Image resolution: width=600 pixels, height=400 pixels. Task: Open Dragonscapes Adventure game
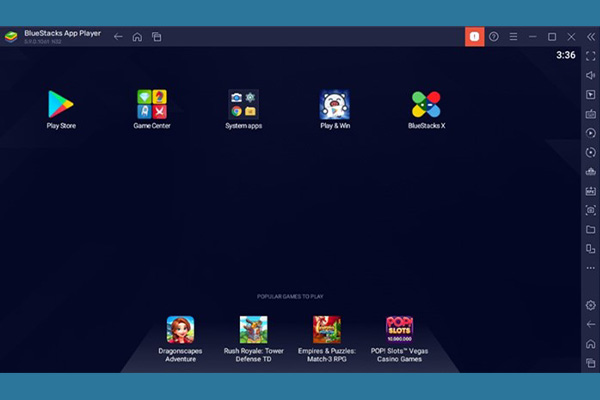180,339
